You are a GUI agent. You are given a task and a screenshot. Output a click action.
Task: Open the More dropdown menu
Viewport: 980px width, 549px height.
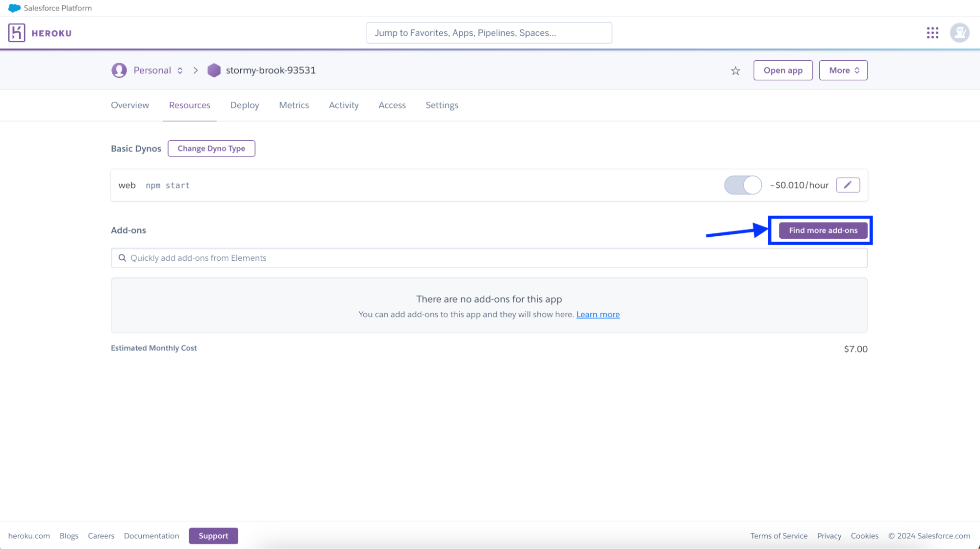843,71
